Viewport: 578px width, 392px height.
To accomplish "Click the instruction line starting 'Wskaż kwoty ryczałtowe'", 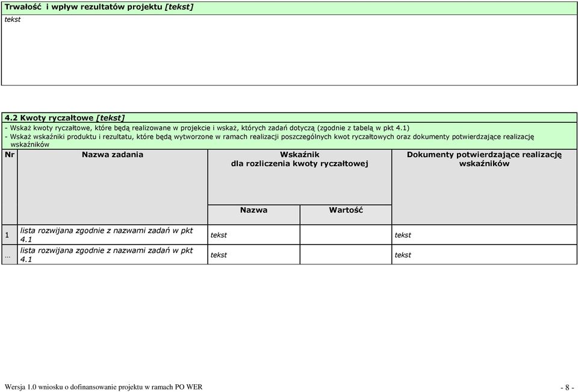I will 207,128.
